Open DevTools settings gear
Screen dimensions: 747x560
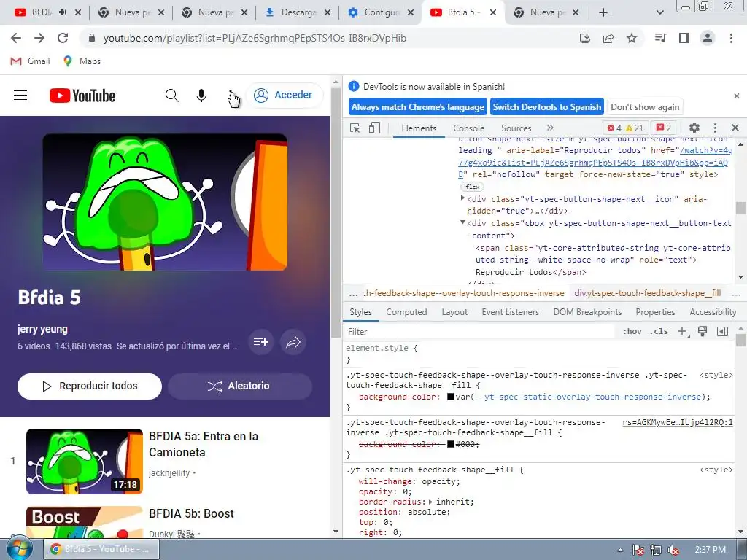click(694, 128)
